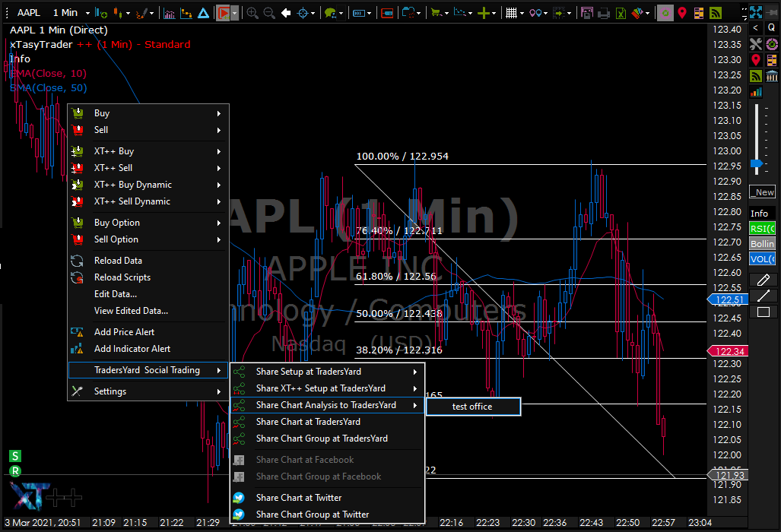
Task: Zoom out of the chart
Action: (x=269, y=13)
